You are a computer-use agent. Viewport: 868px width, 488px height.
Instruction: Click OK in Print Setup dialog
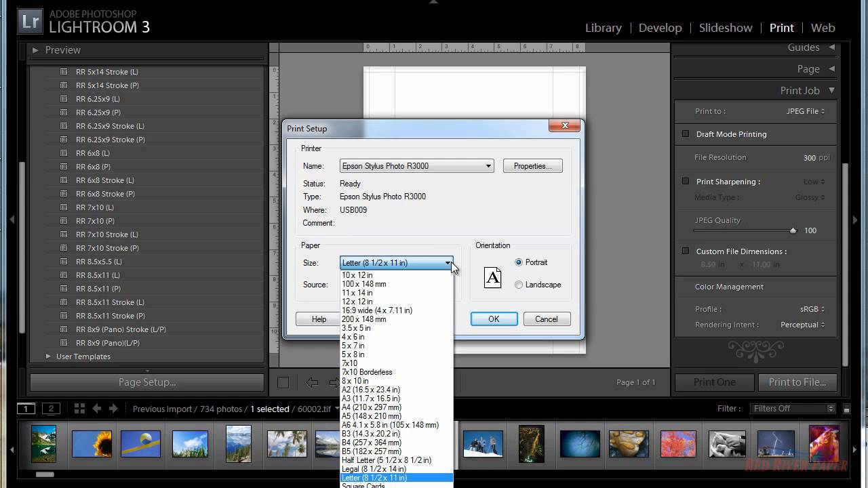click(x=494, y=319)
